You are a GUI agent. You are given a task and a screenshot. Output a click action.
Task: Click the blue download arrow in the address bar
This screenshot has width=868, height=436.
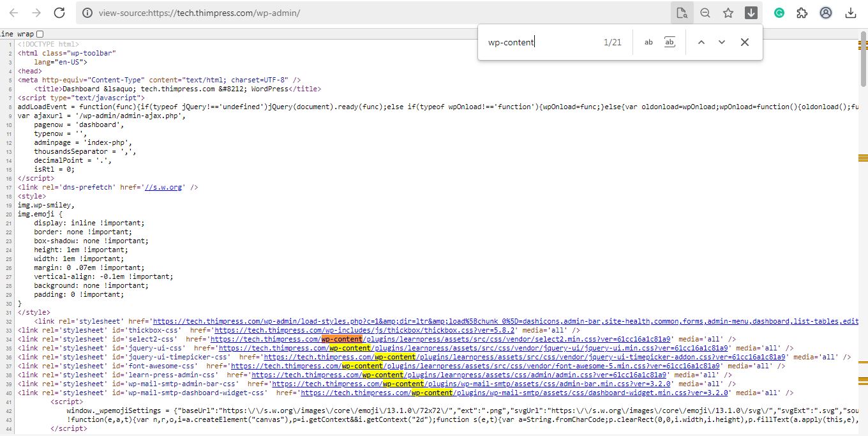751,12
